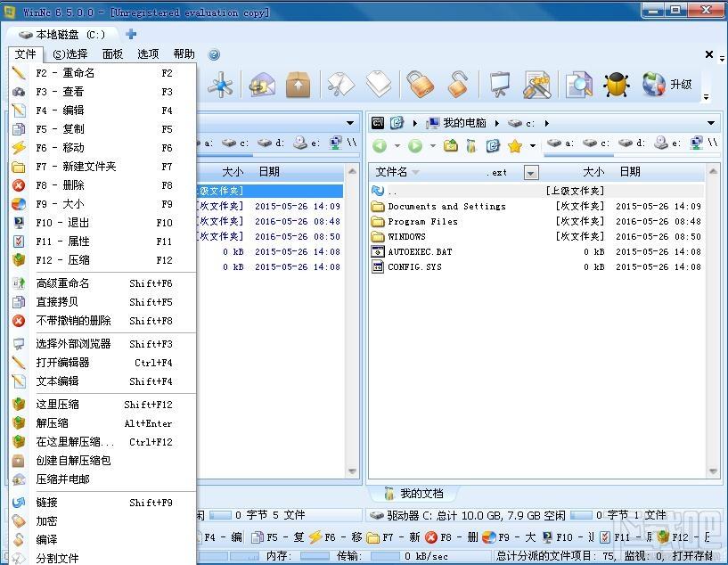The image size is (728, 565).
Task: Select 加密 from the menu
Action: (102, 521)
